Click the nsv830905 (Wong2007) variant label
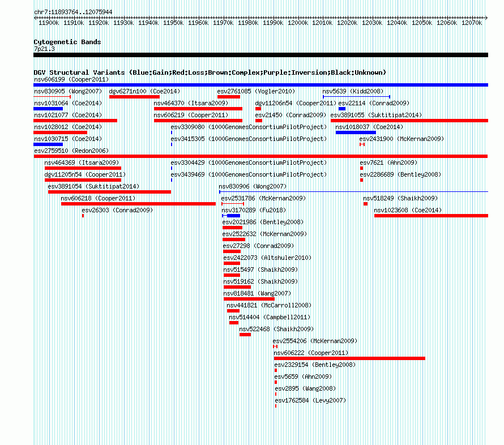504x445 pixels. 68,91
